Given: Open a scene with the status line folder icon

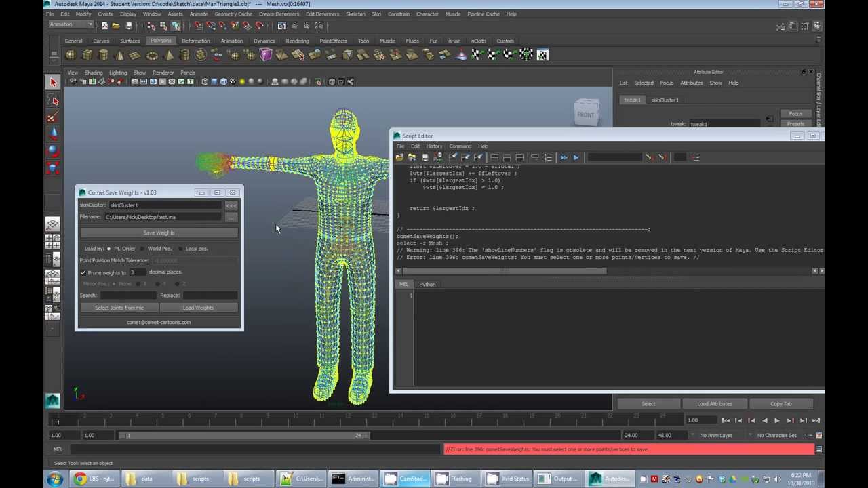Looking at the screenshot, I should point(116,26).
